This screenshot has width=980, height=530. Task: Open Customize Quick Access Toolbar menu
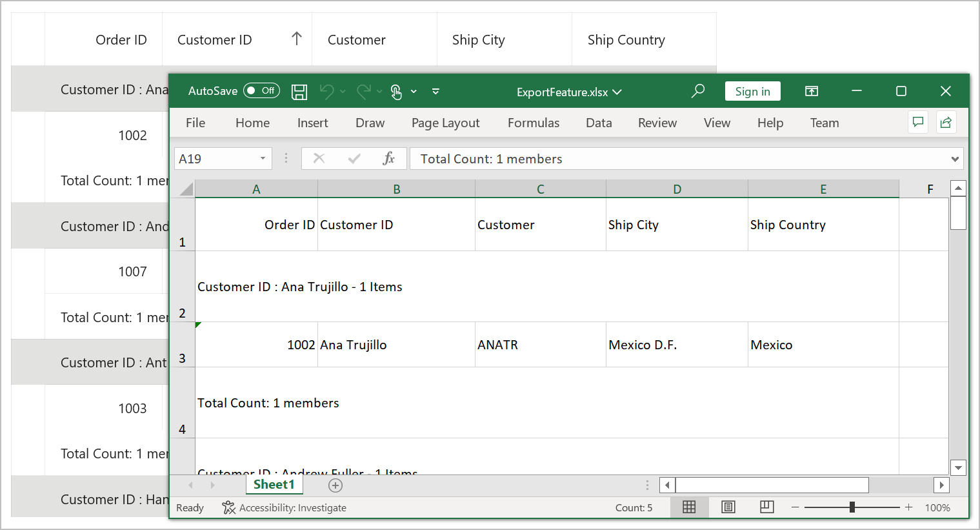click(x=435, y=92)
